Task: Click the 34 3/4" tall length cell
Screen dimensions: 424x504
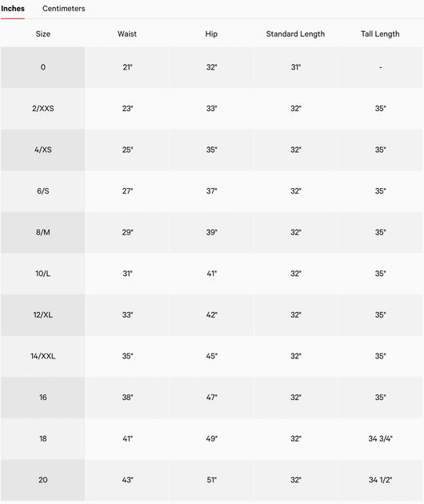Action: (x=380, y=438)
